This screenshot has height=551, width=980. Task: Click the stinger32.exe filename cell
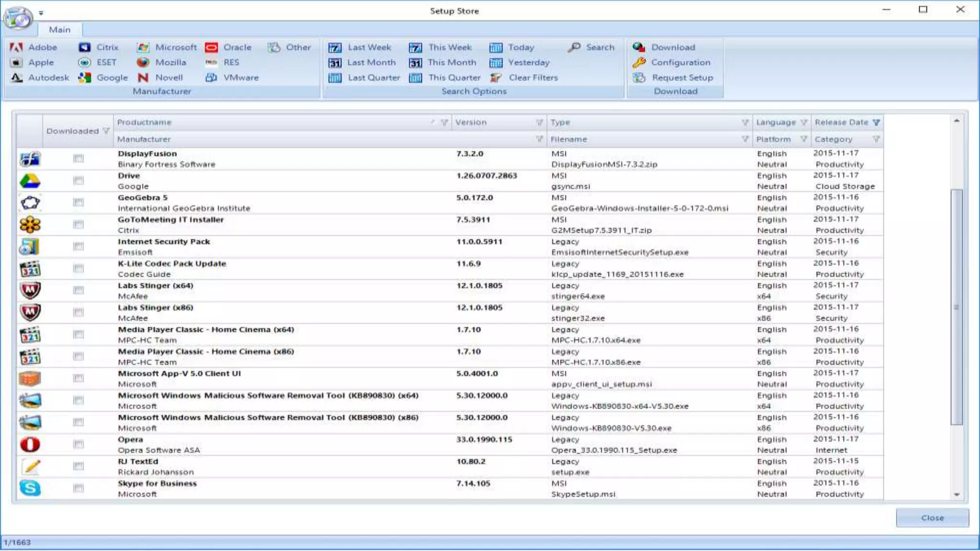point(578,318)
